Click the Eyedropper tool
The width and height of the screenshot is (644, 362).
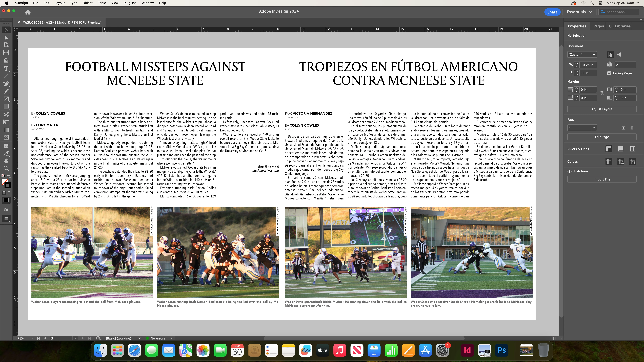click(6, 153)
